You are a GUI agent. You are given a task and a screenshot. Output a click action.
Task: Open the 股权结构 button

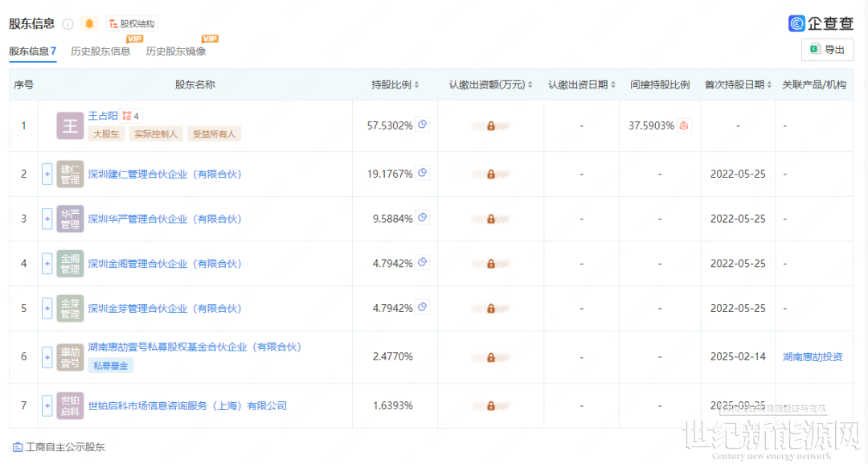(131, 24)
